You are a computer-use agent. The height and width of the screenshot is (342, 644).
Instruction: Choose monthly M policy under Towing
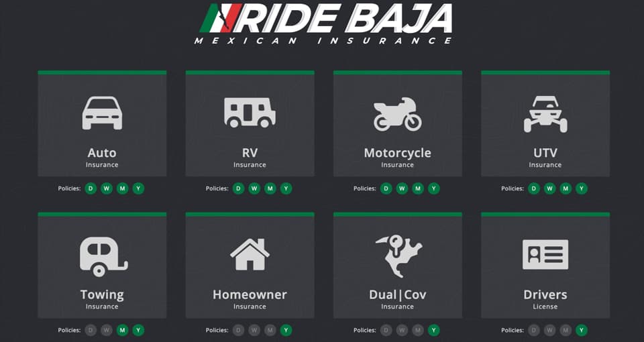(x=122, y=330)
